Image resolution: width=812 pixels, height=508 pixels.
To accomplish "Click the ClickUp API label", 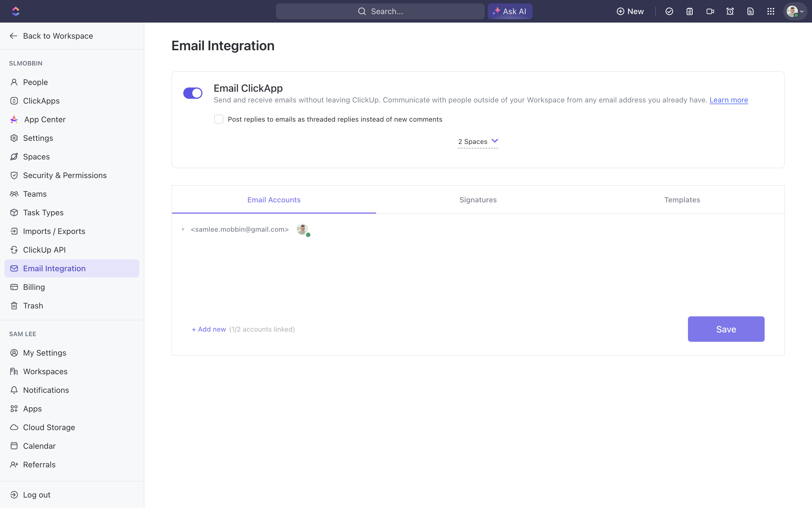I will click(44, 250).
